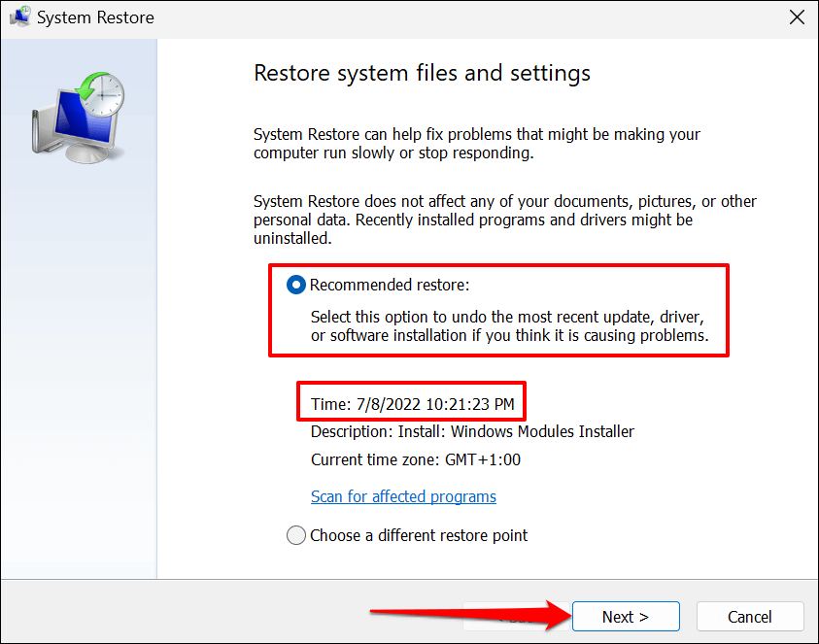Click the 'System Restore can help fix problems' paragraph

click(x=477, y=144)
